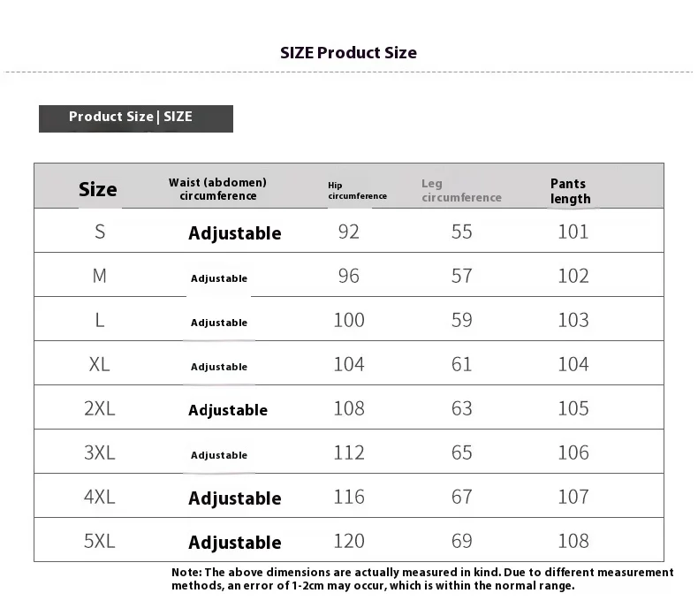Viewport: 698px width, 616px height.
Task: Click the measurement note below the table
Action: click(421, 579)
